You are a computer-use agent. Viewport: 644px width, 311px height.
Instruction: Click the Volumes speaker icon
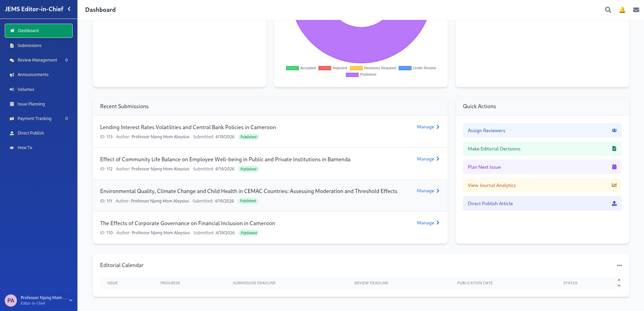[12, 90]
